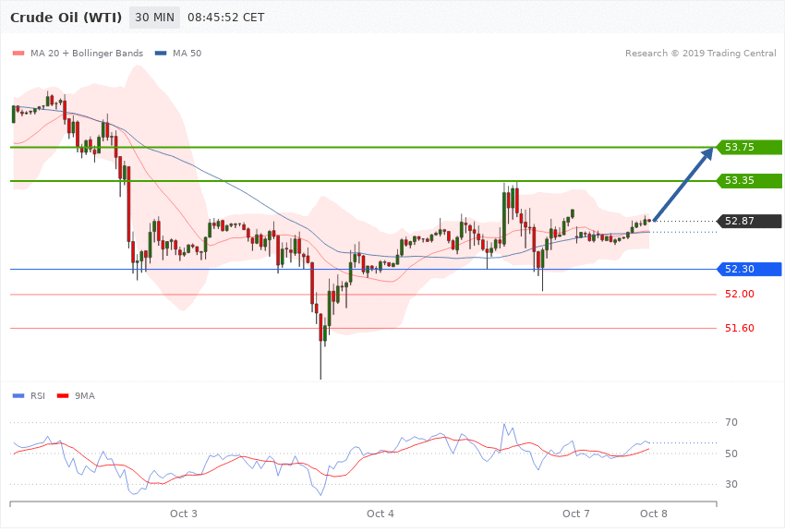Click the MA 50 legend label
Screen dimensions: 785x532
tap(187, 53)
